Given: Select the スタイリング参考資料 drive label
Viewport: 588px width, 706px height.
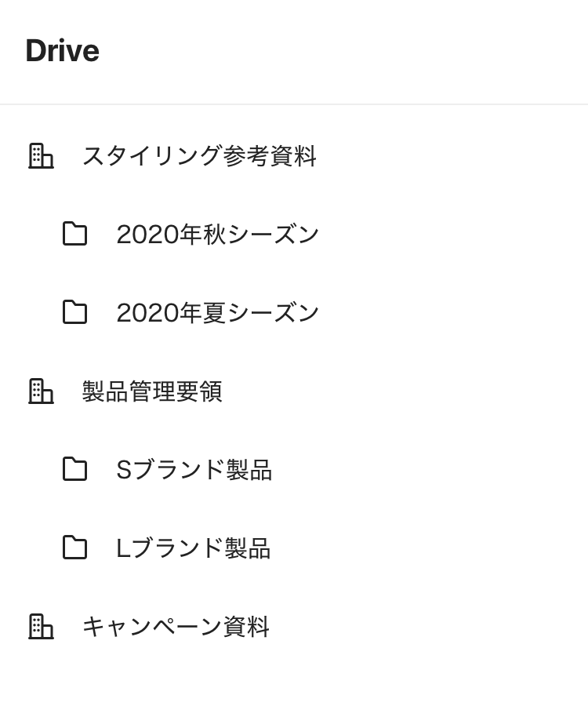Looking at the screenshot, I should coord(199,155).
